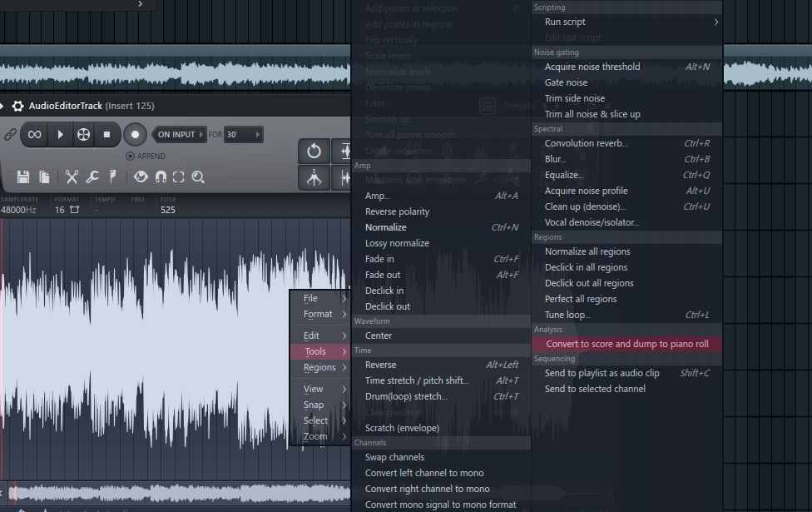The width and height of the screenshot is (812, 512).
Task: Click the flag regions icon
Action: click(113, 176)
